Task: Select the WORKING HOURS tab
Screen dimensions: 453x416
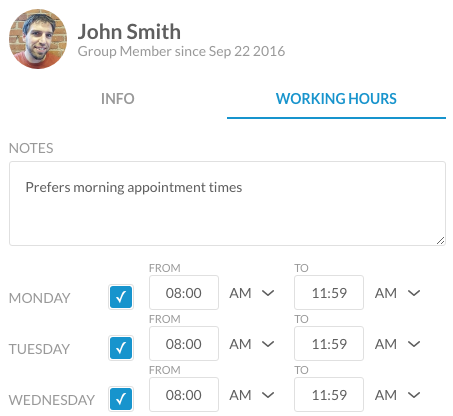Action: pyautogui.click(x=336, y=99)
